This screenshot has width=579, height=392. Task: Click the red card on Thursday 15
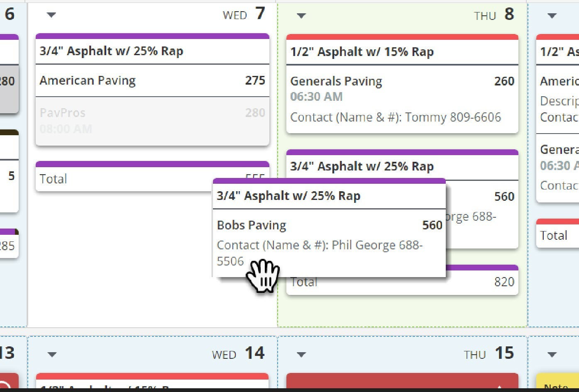[402, 381]
